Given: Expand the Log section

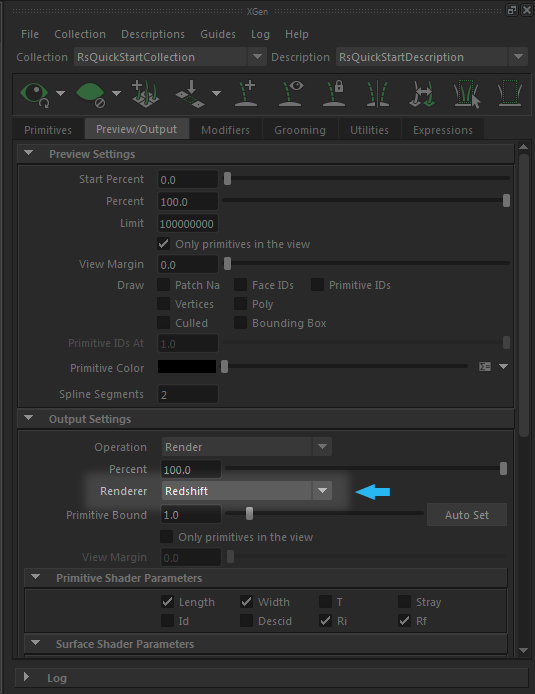Looking at the screenshot, I should pos(27,677).
